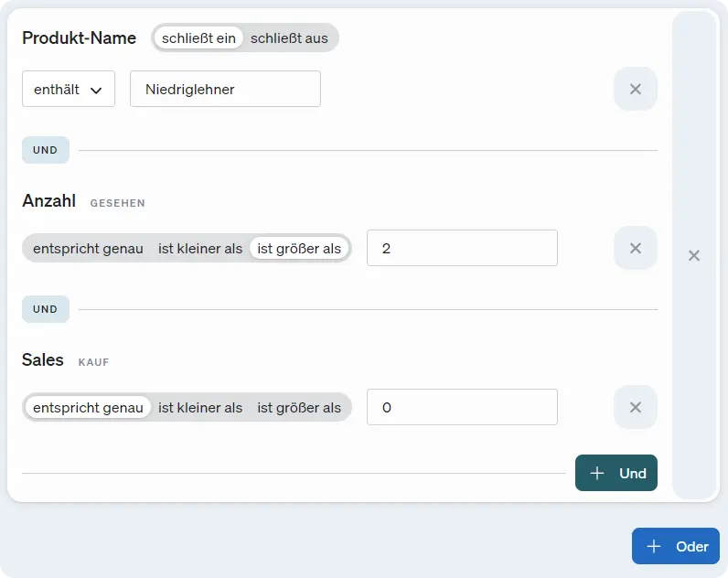Delete the entire condition group with the side X
This screenshot has width=728, height=578.
[694, 255]
